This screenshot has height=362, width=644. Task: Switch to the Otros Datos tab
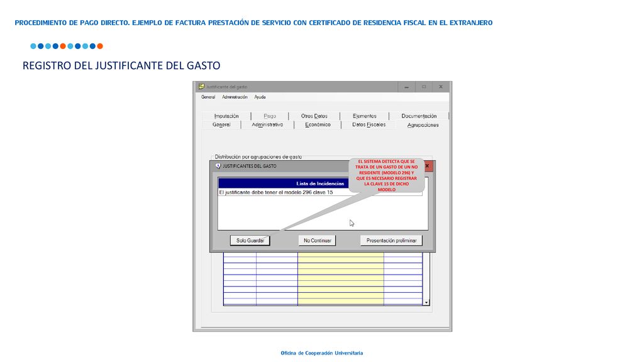coord(314,116)
